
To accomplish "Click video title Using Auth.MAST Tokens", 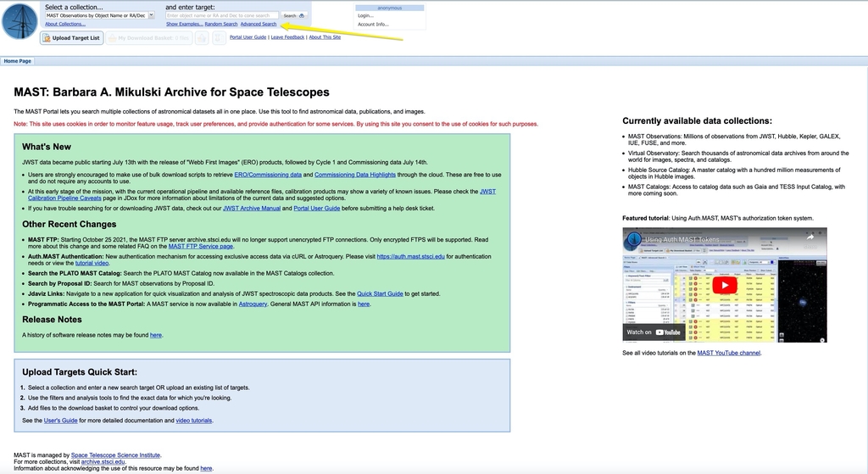I will coord(682,240).
